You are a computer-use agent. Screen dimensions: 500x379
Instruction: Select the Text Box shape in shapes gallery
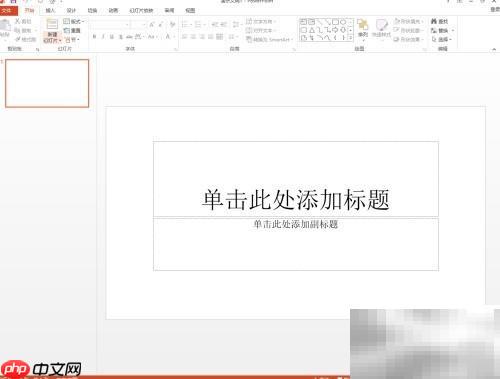(x=303, y=22)
